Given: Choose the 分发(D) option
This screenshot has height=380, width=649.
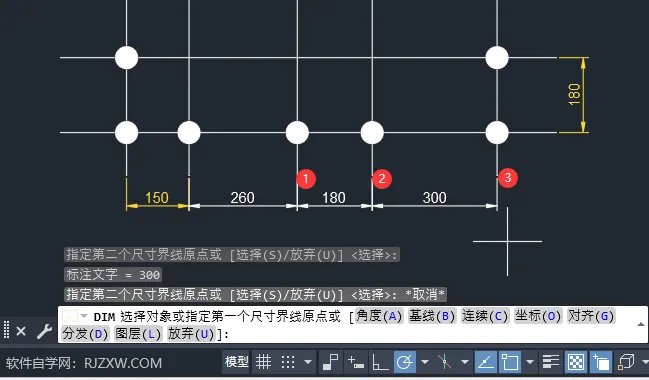Looking at the screenshot, I should coord(85,333).
